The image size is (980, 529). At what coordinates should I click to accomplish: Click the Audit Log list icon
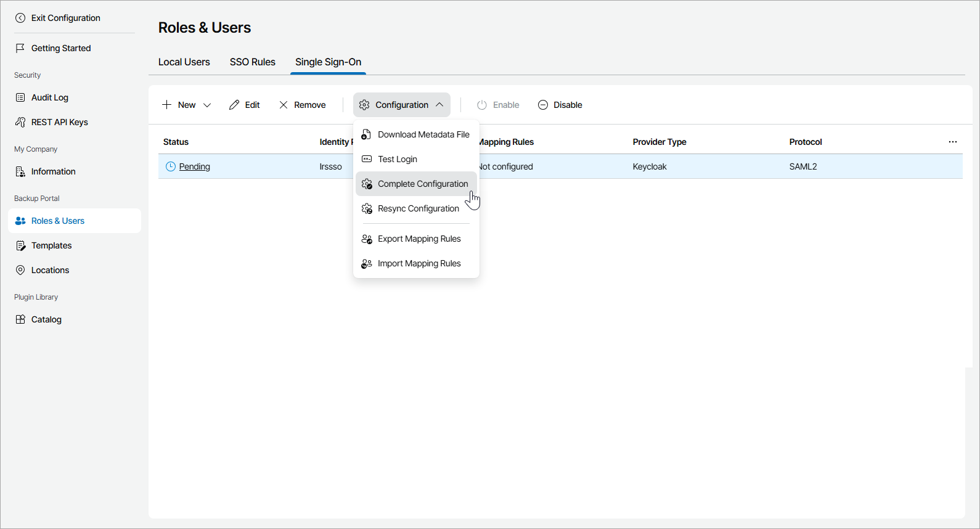pos(20,97)
